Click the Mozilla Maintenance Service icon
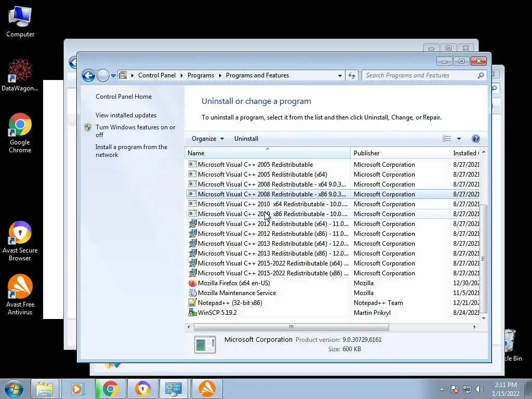Viewport: 532px width, 399px height. tap(192, 293)
